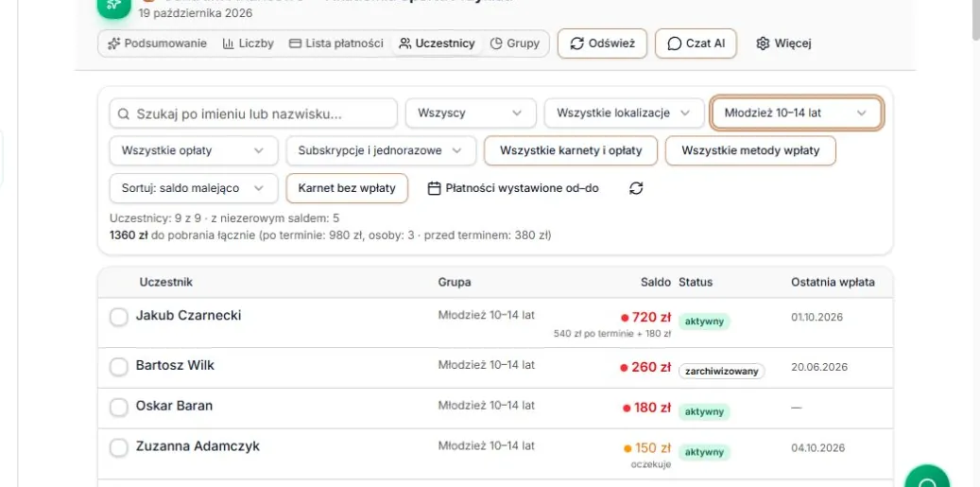
Task: Click the Uczestnik column header
Action: tap(165, 282)
